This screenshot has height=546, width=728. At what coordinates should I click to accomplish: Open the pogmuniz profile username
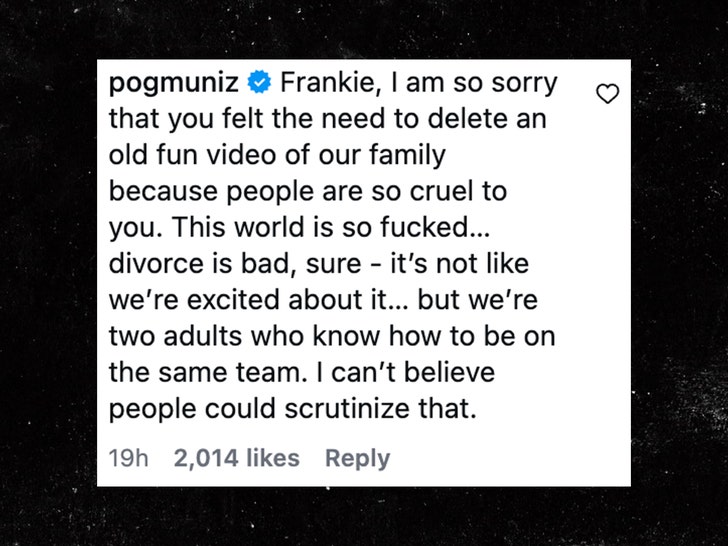(174, 84)
